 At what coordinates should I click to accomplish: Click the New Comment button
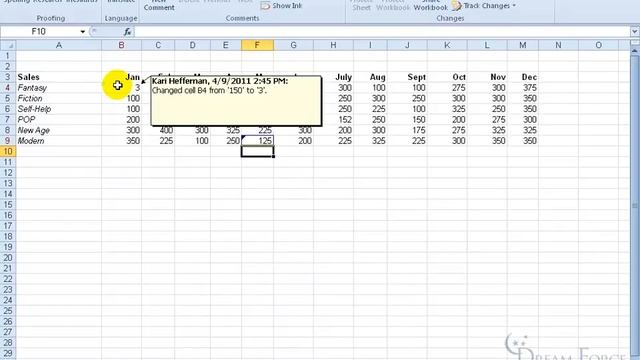click(x=159, y=5)
